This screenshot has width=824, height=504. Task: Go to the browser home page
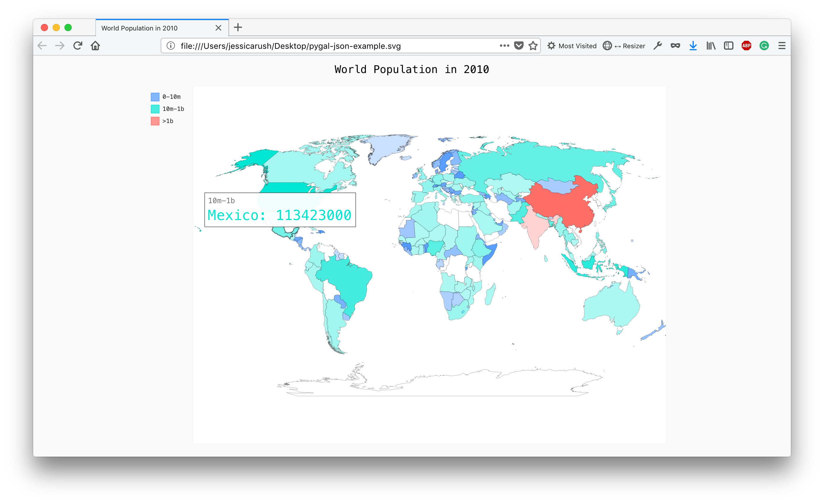[x=95, y=46]
